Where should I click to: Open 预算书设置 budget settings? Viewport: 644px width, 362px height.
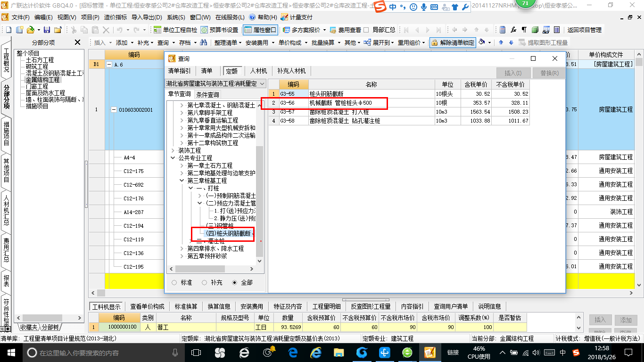point(219,30)
